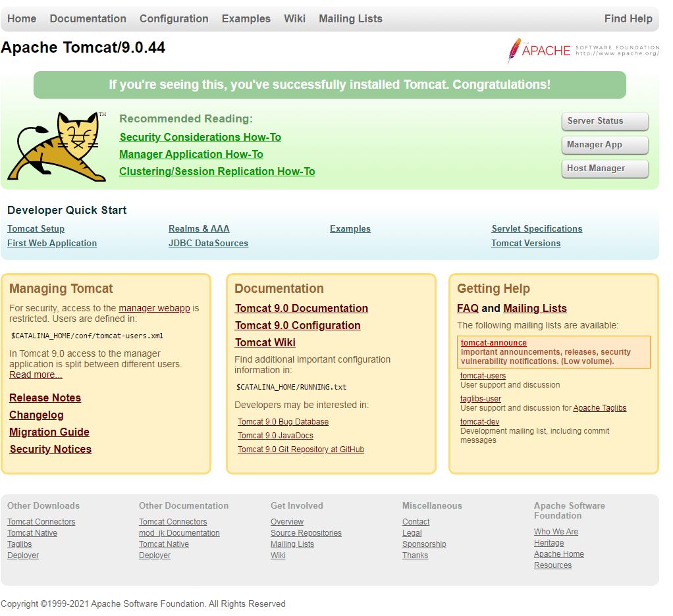This screenshot has width=673, height=616.
Task: Open Tomcat Native under Other Documentation
Action: coord(164,544)
